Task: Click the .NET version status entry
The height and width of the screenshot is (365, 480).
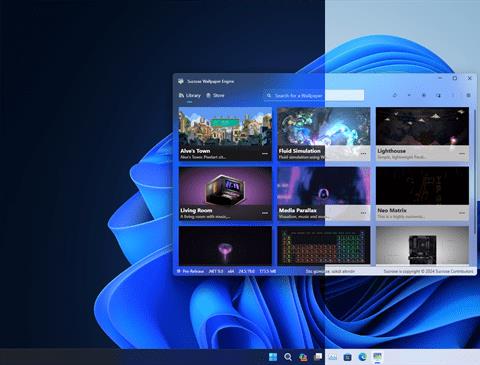Action: (x=216, y=271)
